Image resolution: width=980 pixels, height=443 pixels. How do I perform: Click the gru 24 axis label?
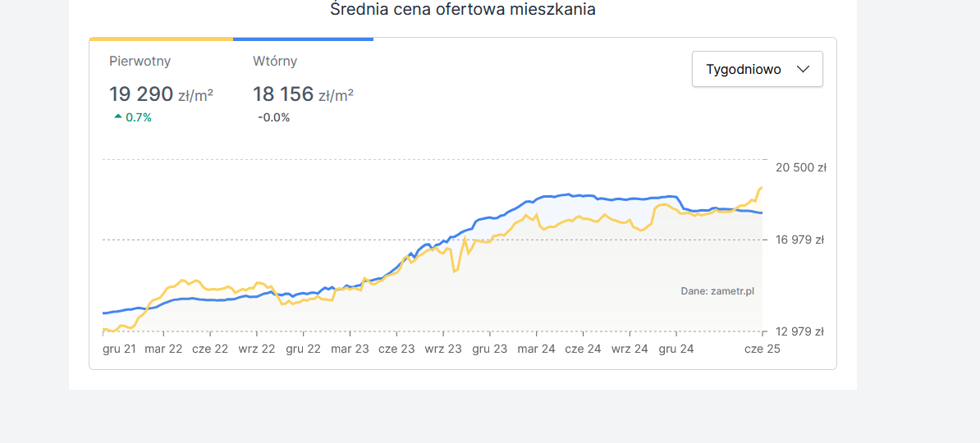click(676, 349)
